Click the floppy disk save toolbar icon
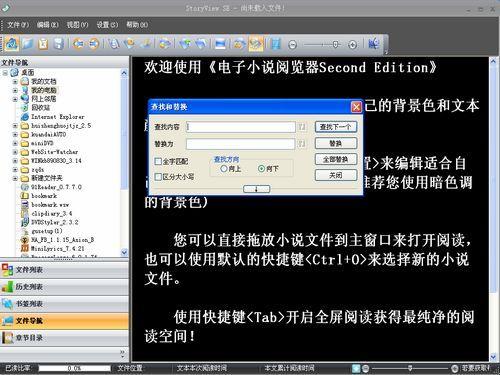500x375 pixels. click(59, 44)
